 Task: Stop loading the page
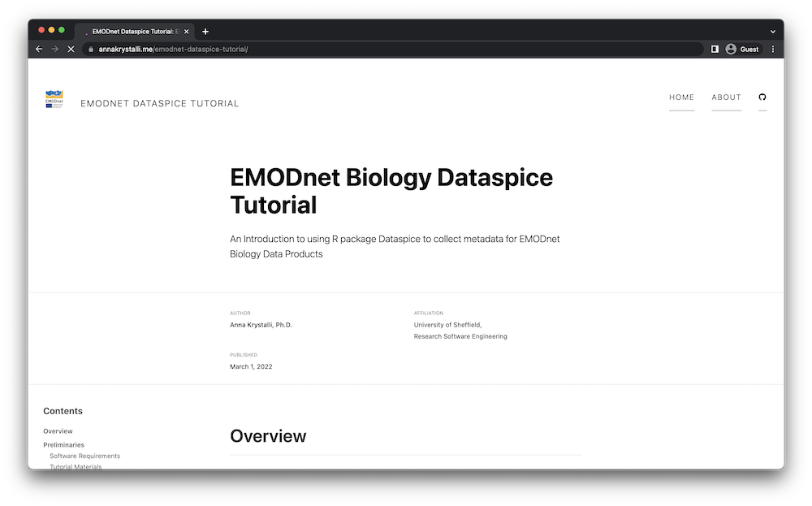71,50
